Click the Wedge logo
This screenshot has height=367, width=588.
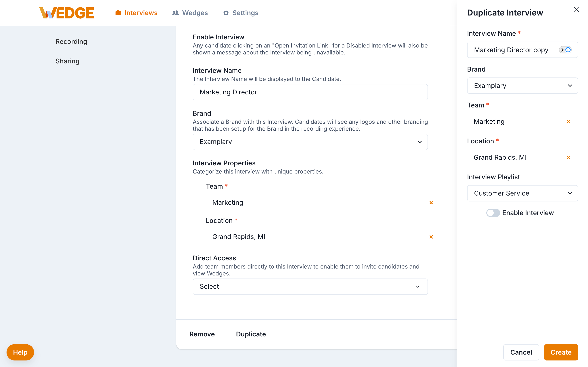click(67, 13)
